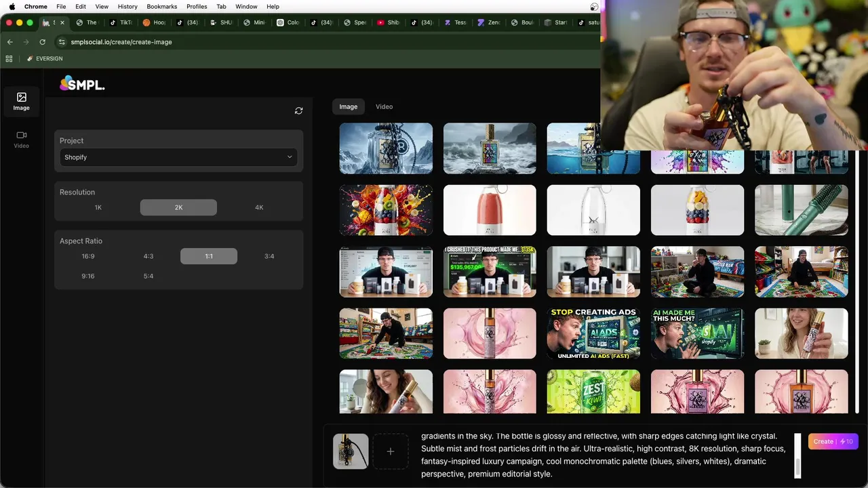The height and width of the screenshot is (488, 868).
Task: Switch to the Mini browser tab
Action: pos(255,22)
